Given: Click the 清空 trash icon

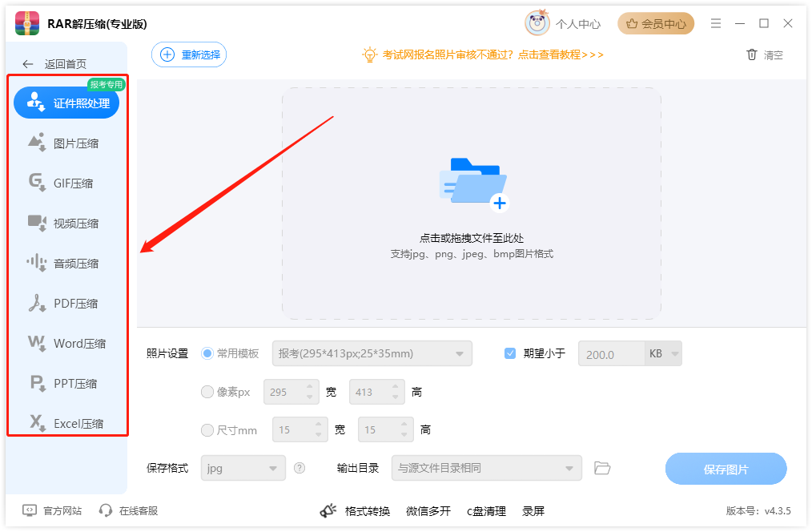Looking at the screenshot, I should click(x=751, y=54).
